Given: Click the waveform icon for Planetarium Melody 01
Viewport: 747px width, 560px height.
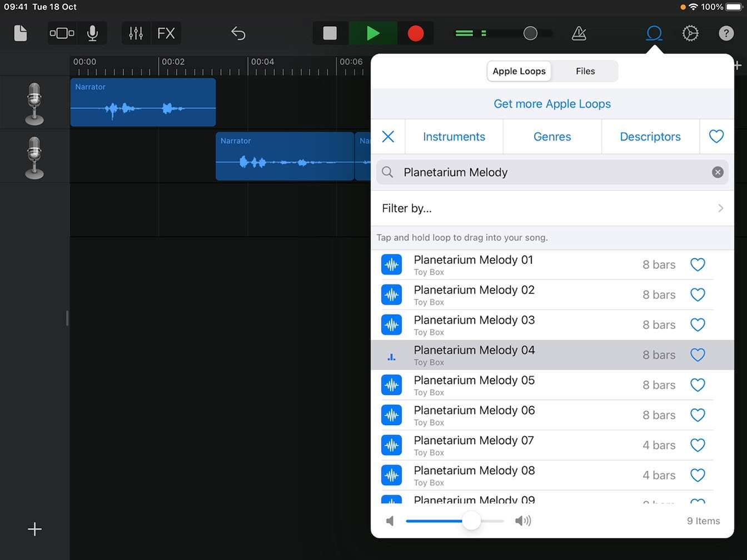Looking at the screenshot, I should click(391, 265).
